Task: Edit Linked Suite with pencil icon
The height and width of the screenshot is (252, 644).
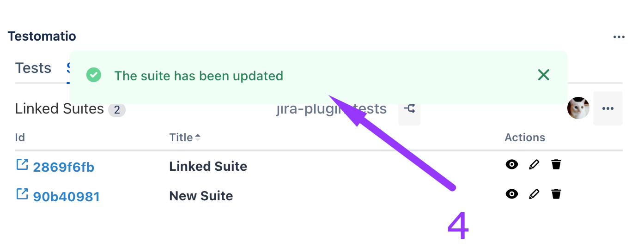Action: 534,164
